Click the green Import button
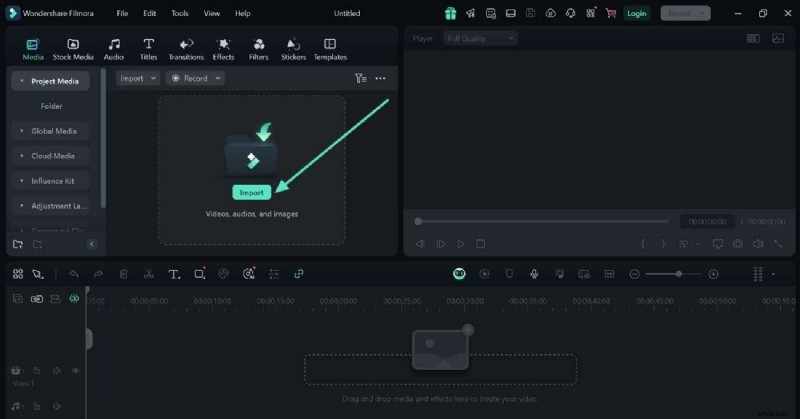This screenshot has width=800, height=419. [x=251, y=192]
